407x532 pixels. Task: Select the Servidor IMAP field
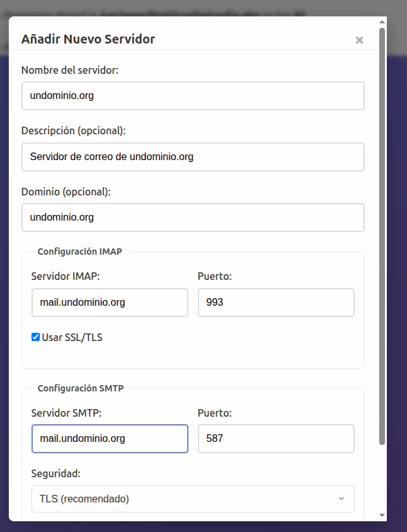point(110,303)
